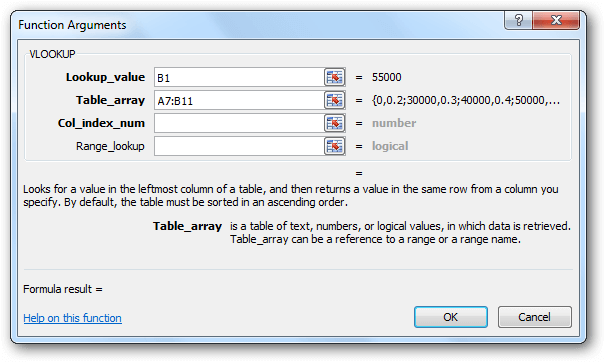
Task: Click the array preview starting {0,0.2;30000
Action: pyautogui.click(x=466, y=100)
